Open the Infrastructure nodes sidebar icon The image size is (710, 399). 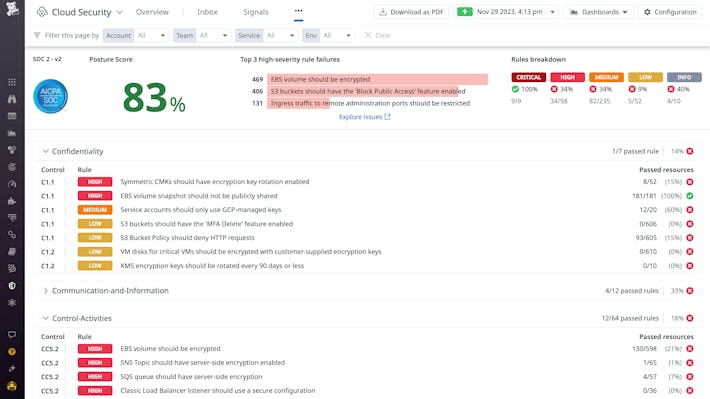(12, 150)
